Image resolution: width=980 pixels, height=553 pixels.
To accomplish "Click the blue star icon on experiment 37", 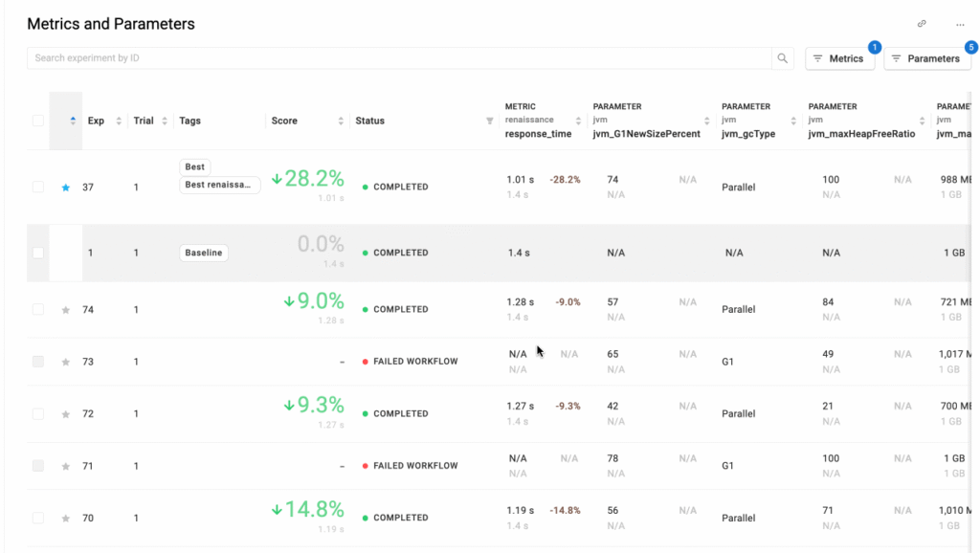I will point(65,187).
